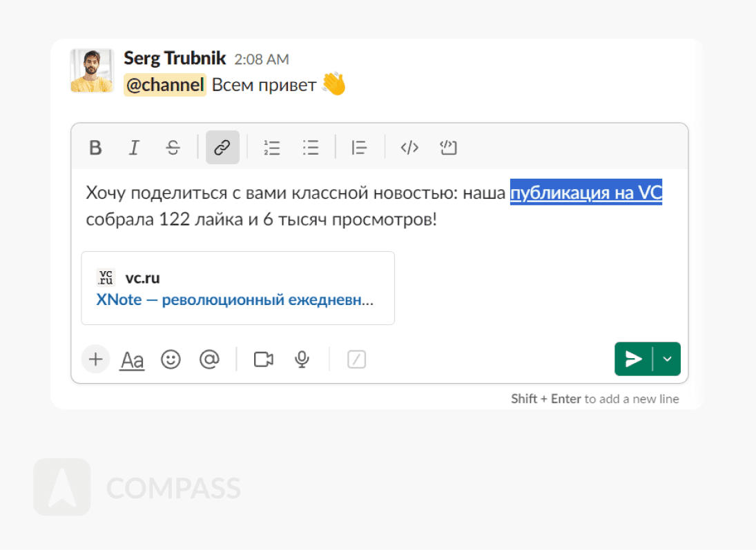Open the emoji picker
This screenshot has width=756, height=550.
171,359
